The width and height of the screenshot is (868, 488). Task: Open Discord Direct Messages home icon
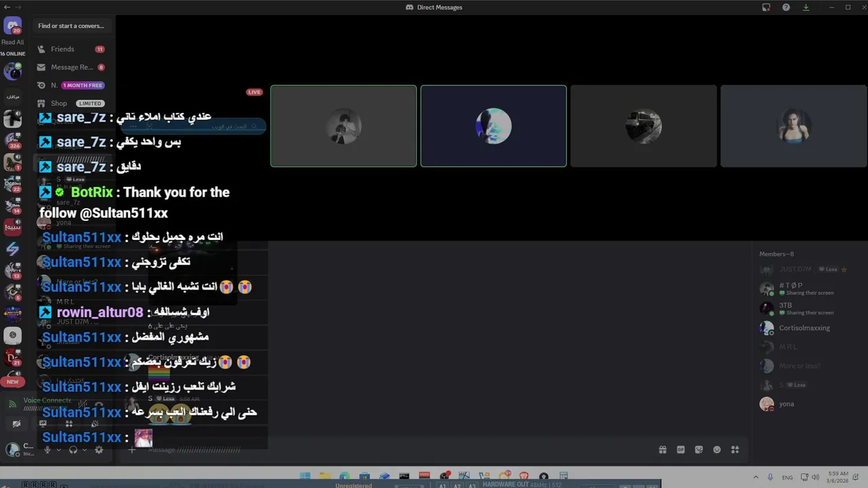(12, 27)
